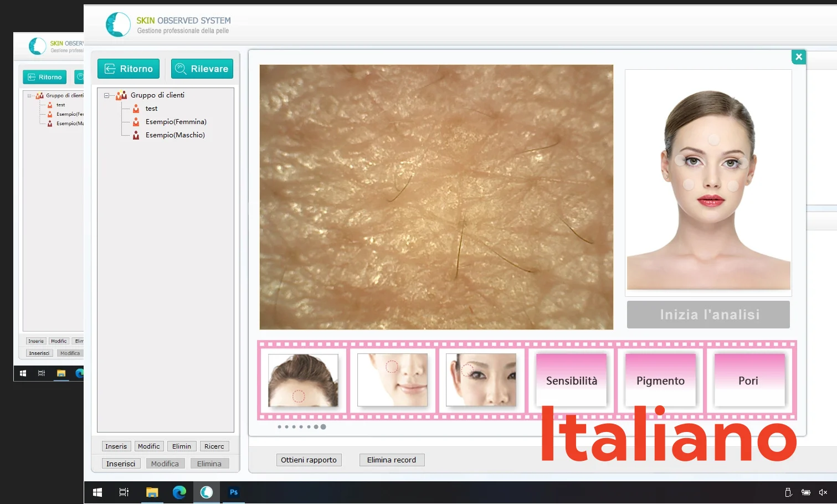Screen dimensions: 837x504
Task: Toggle the forehead analysis circle on the face model
Action: [713, 138]
